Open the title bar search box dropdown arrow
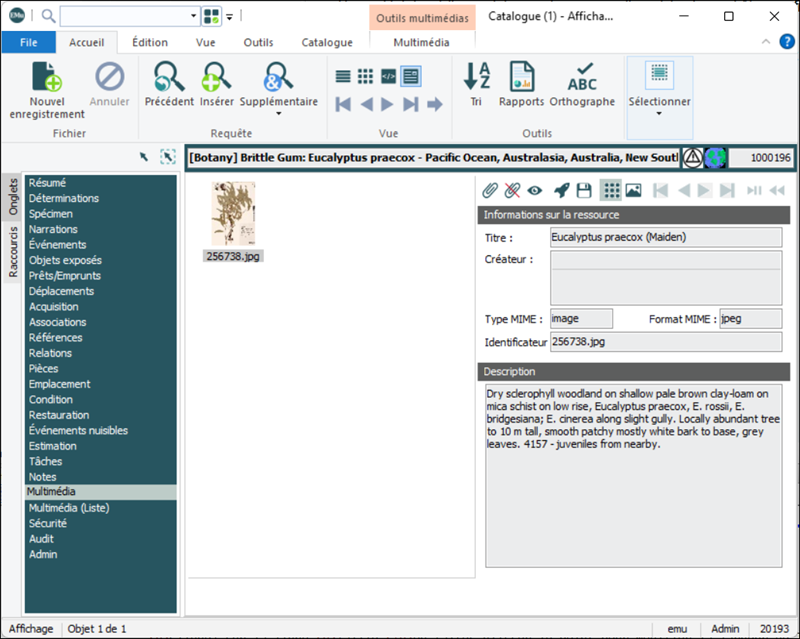This screenshot has width=800, height=639. (193, 16)
